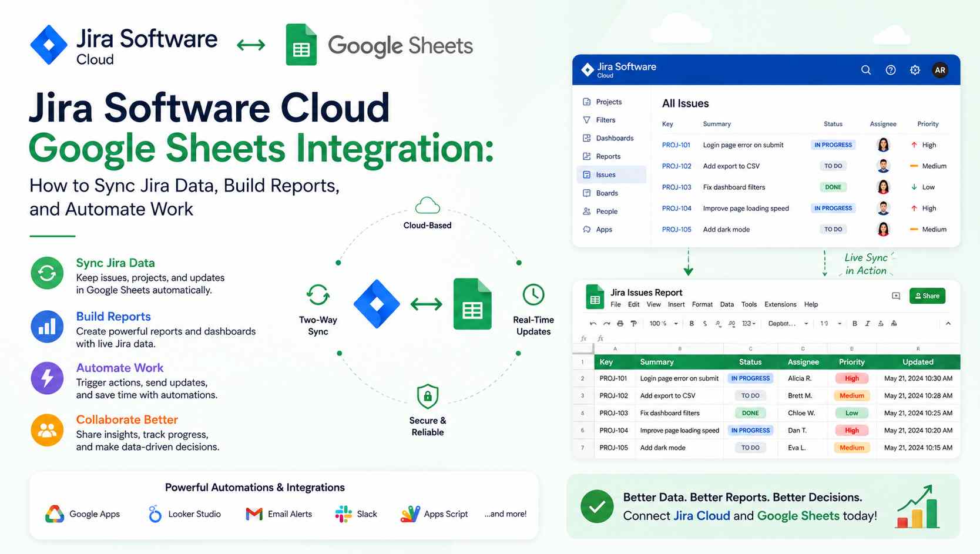The height and width of the screenshot is (554, 980).
Task: Open Data menu in Google Sheets
Action: (727, 304)
